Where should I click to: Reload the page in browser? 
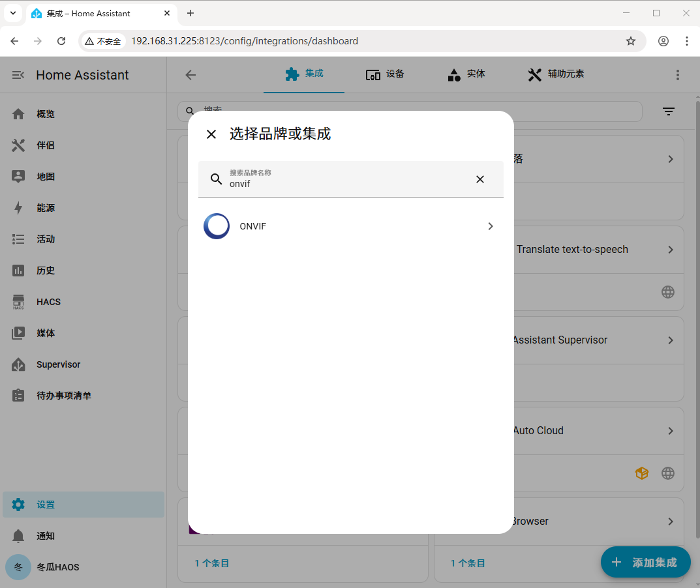coord(61,41)
